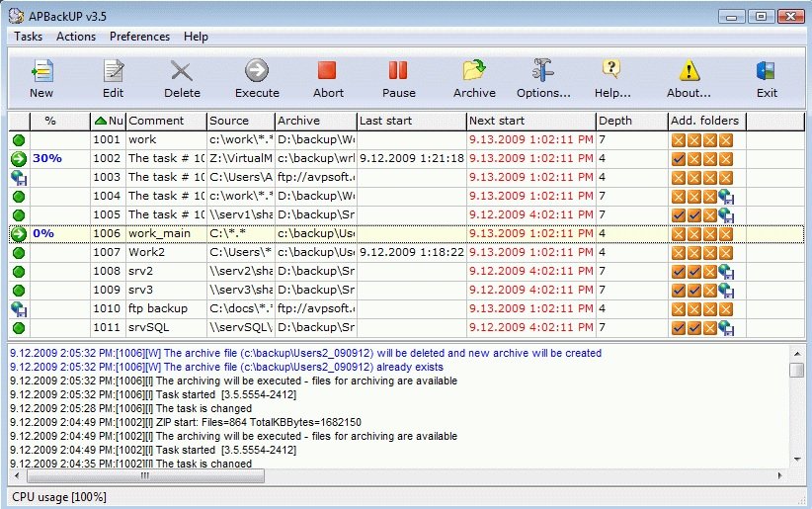
Task: Click green status icon of task 1001
Action: click(19, 140)
